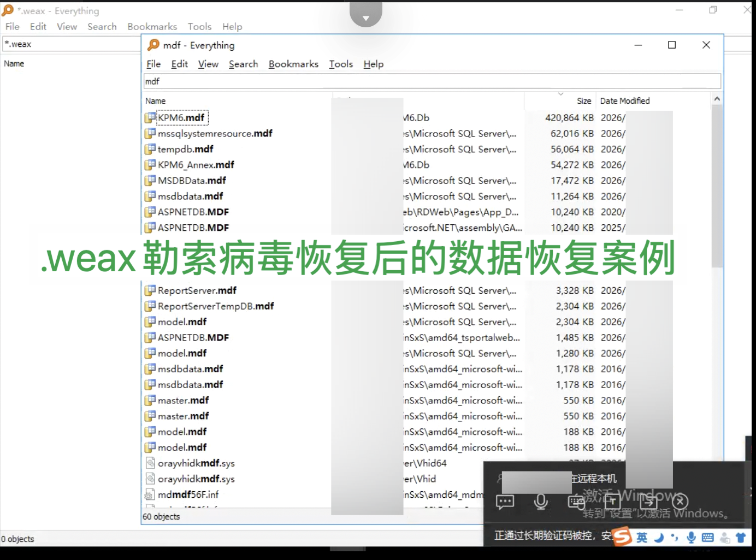Screen dimensions: 756x560
Task: Open the Tools menu in the *.weax window
Action: pos(199,26)
